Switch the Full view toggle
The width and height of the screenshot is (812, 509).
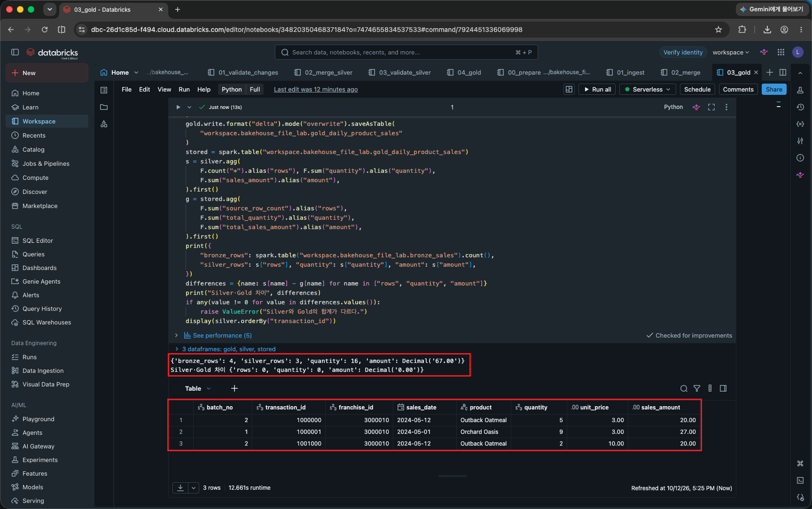point(255,89)
